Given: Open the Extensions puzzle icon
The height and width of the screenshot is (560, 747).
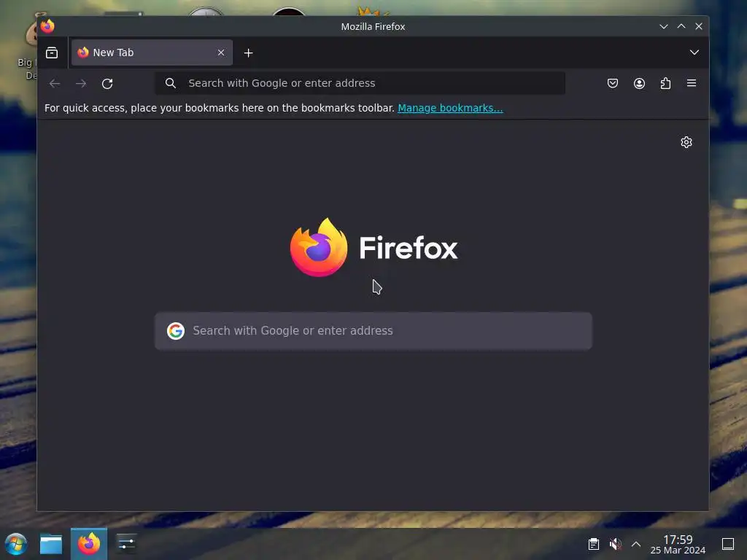Looking at the screenshot, I should 665,83.
